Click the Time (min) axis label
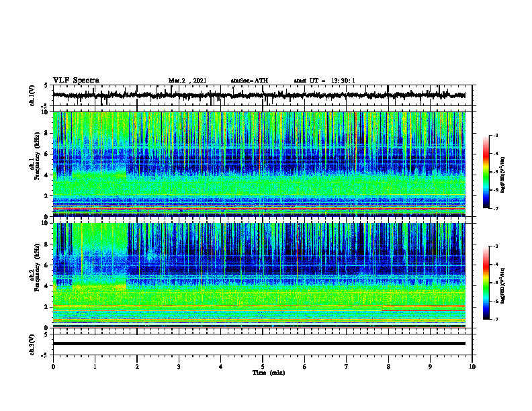Viewport: 532px width, 411px height. click(x=269, y=373)
